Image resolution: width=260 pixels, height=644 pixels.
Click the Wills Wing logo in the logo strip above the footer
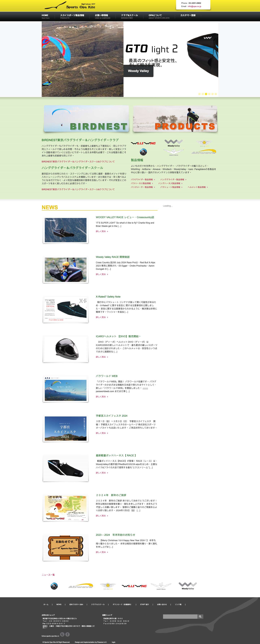tap(134, 586)
